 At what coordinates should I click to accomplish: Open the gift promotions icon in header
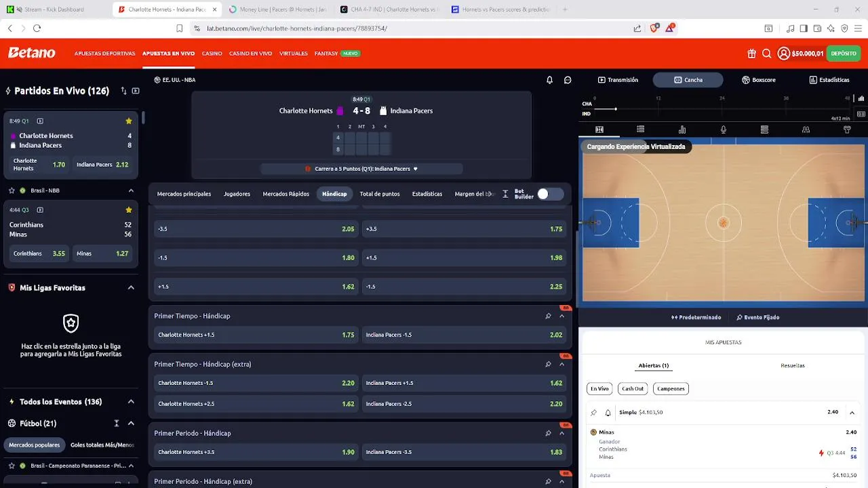tap(751, 54)
